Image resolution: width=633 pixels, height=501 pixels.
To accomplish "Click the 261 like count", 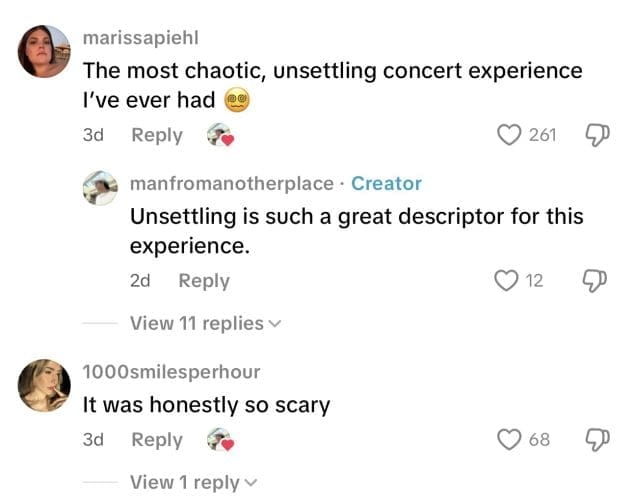I will [542, 135].
